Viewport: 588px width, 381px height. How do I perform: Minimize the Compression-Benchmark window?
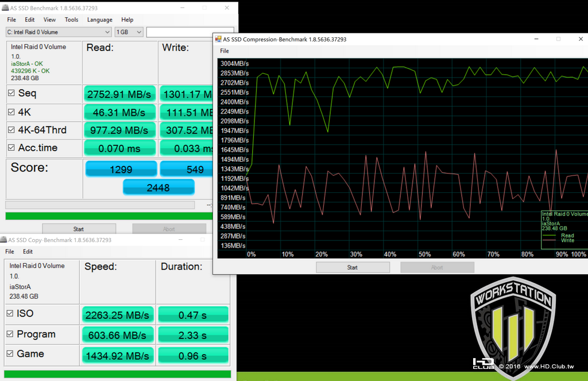[x=536, y=39]
